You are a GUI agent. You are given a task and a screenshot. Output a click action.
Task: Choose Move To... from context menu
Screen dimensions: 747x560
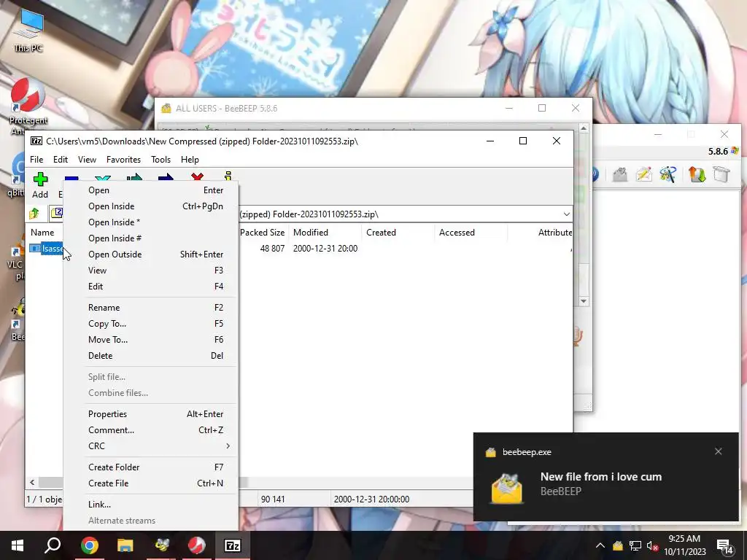150,340
